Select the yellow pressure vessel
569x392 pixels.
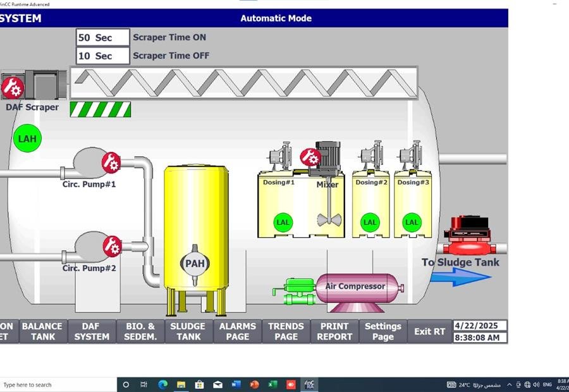click(x=196, y=229)
